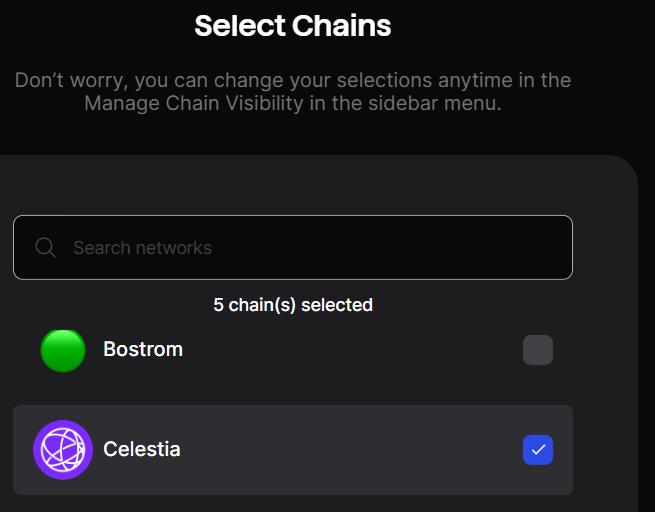Click the Select Chains heading
This screenshot has width=655, height=512.
[x=293, y=25]
